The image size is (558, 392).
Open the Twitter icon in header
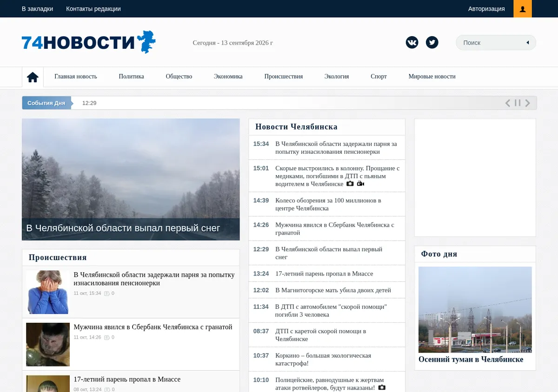click(432, 43)
